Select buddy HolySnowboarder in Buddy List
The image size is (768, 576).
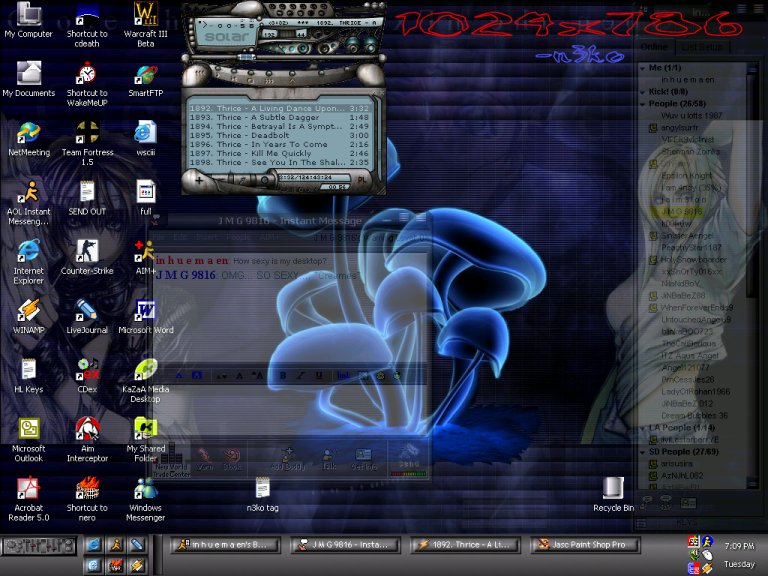point(693,260)
